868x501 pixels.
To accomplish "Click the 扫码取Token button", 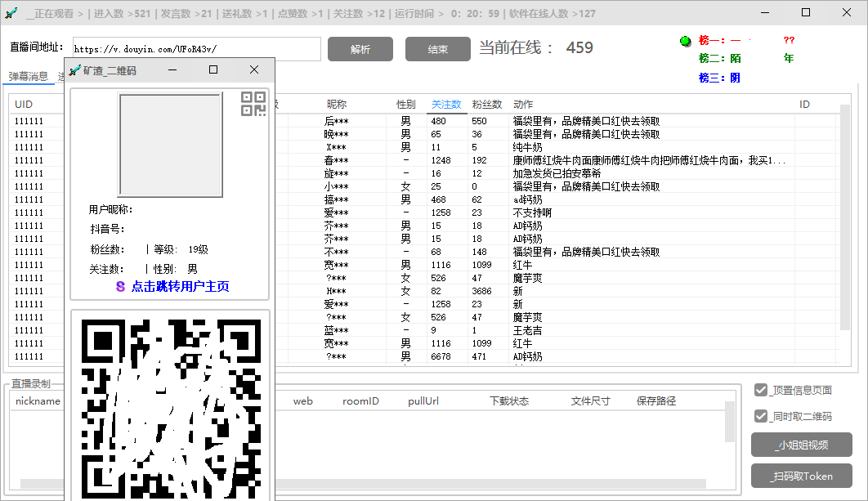I will click(x=802, y=476).
